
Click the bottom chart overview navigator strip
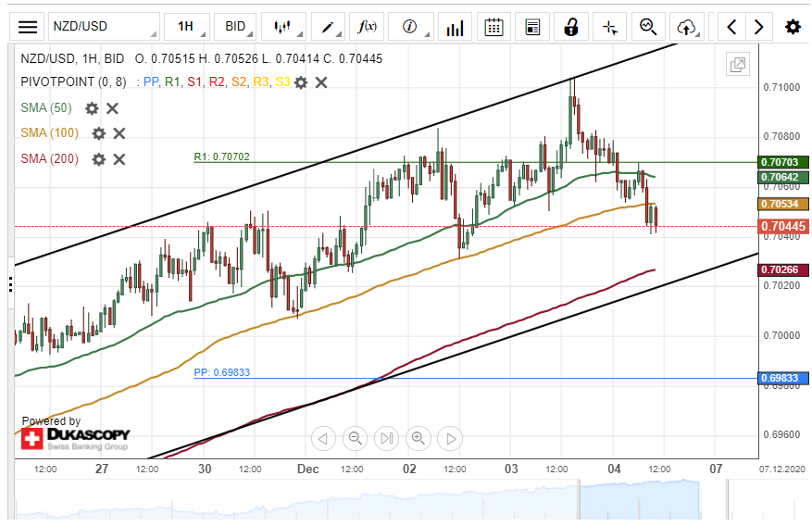407,502
